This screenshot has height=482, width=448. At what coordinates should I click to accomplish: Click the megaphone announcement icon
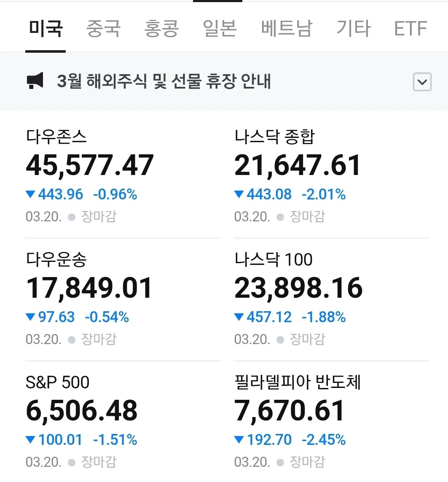(35, 81)
